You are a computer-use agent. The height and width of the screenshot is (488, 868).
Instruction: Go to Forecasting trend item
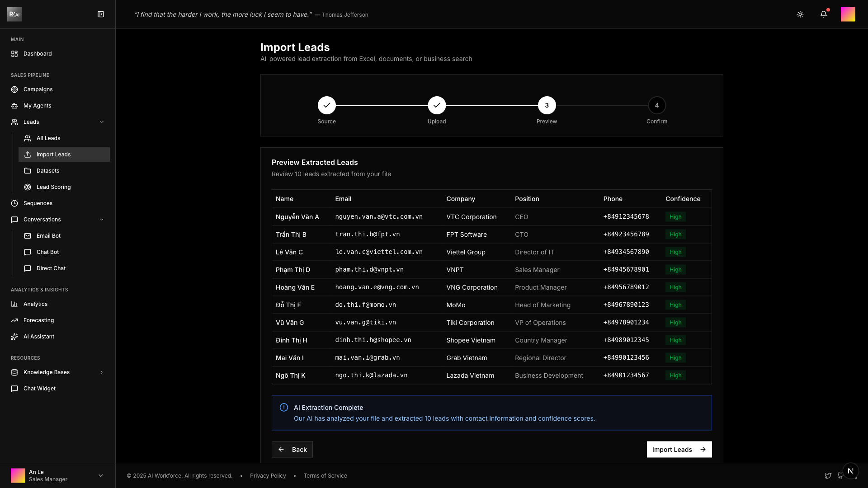[x=38, y=320]
